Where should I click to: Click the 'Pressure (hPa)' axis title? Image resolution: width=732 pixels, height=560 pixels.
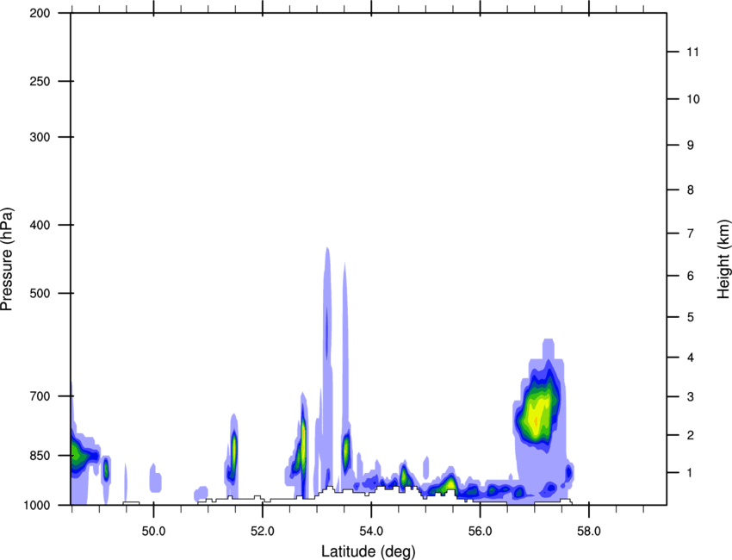[x=7, y=259]
